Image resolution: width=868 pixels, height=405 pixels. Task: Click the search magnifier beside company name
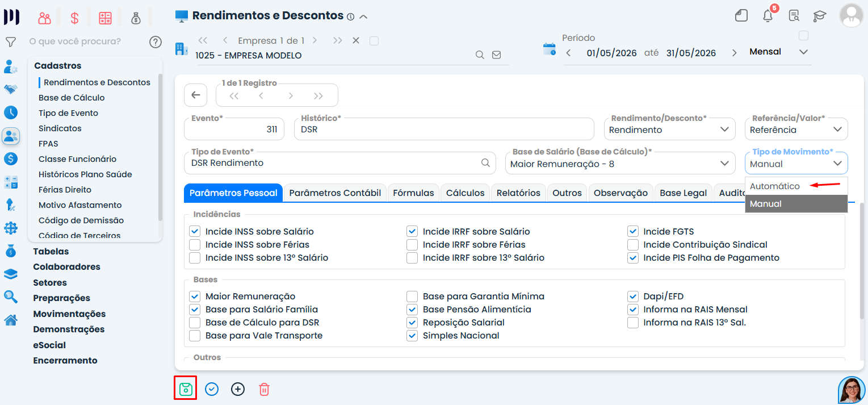point(480,55)
